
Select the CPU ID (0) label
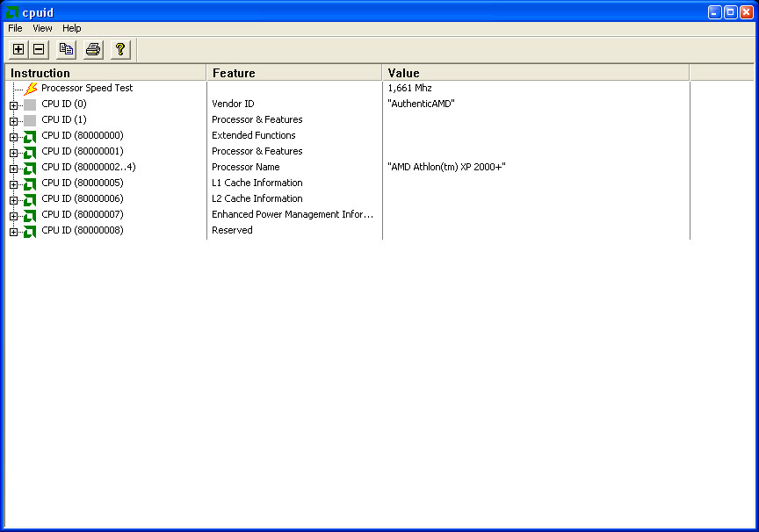(x=64, y=104)
